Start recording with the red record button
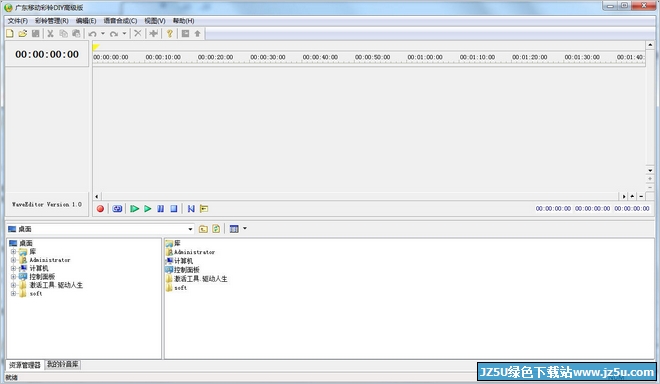660x384 pixels. [100, 209]
